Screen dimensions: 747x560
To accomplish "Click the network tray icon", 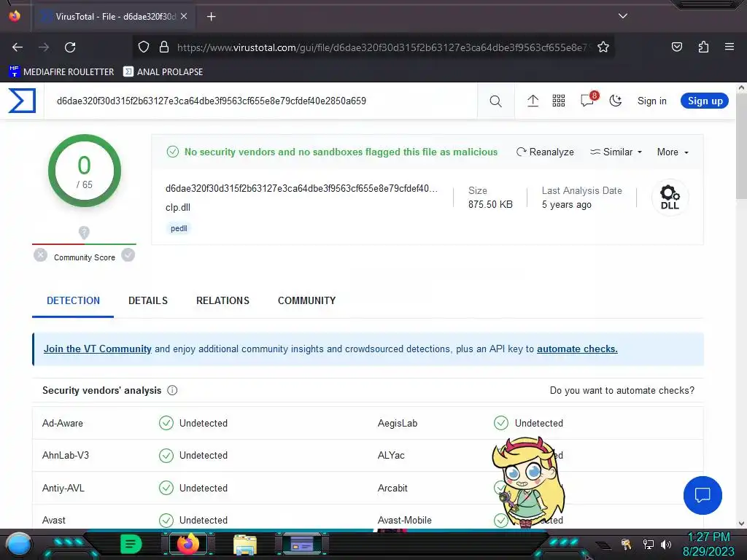I will [648, 544].
